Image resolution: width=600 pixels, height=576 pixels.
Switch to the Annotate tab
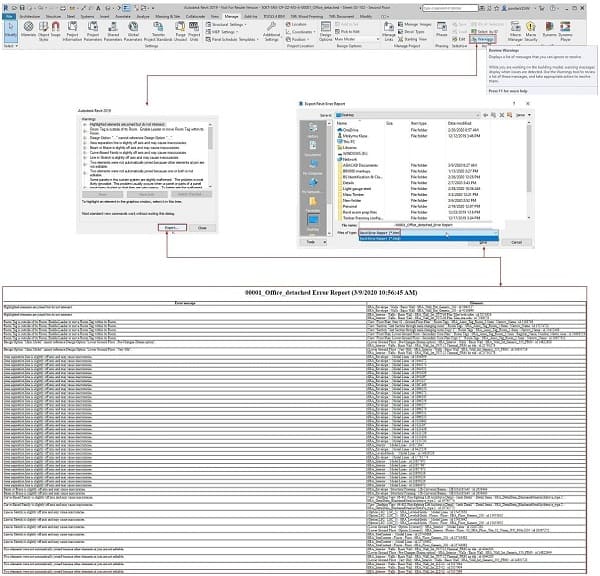(123, 16)
